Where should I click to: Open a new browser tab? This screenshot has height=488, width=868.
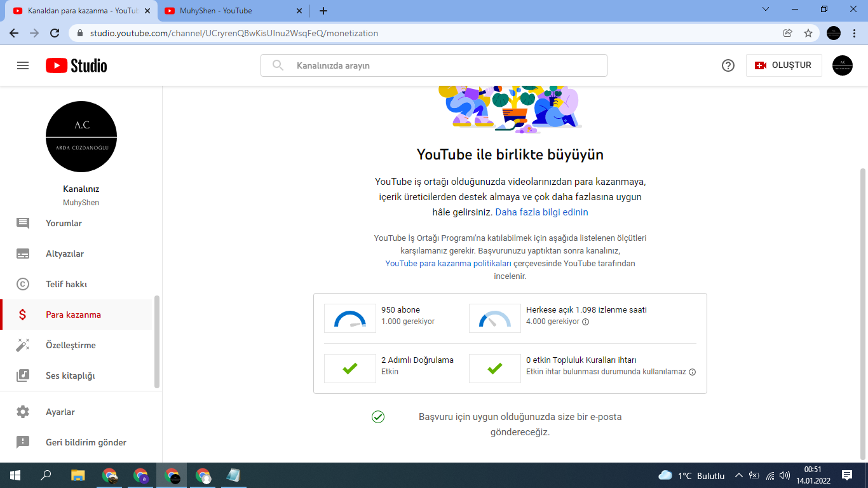[323, 11]
